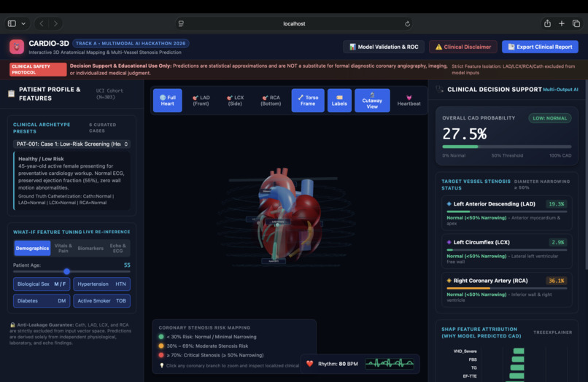Open the sidebar options chevron in Safari
588x382 pixels.
point(23,23)
